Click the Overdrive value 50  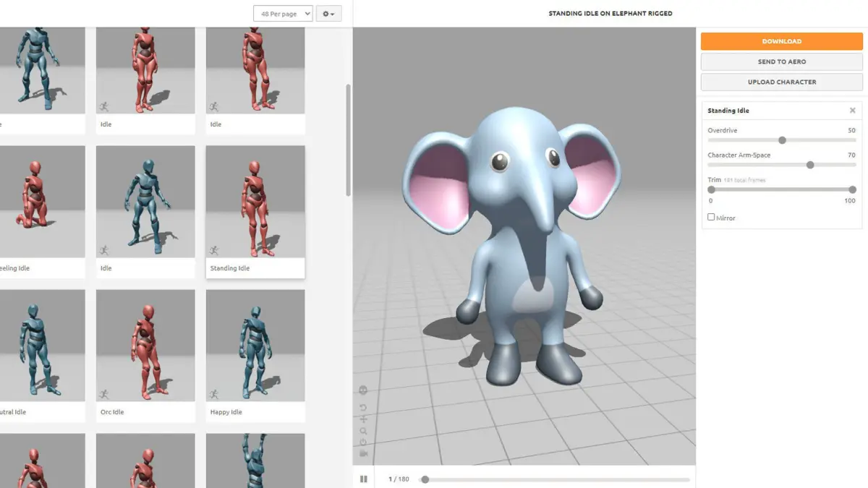(x=851, y=130)
